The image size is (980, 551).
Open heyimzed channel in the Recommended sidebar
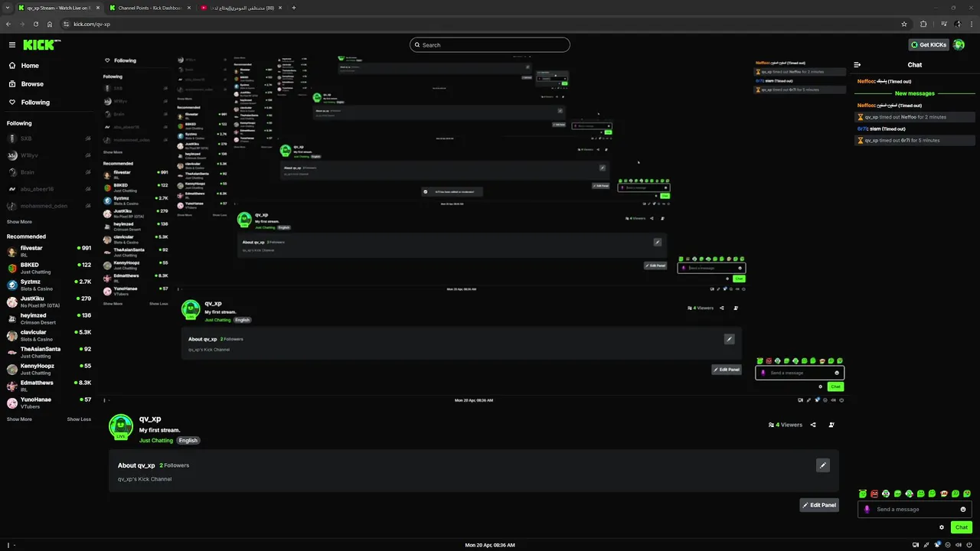[49, 318]
